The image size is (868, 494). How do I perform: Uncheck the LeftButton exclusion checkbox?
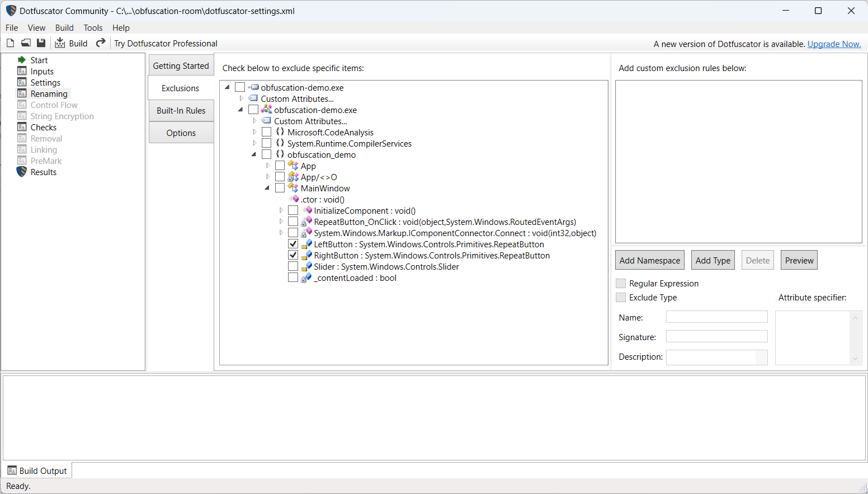(293, 244)
